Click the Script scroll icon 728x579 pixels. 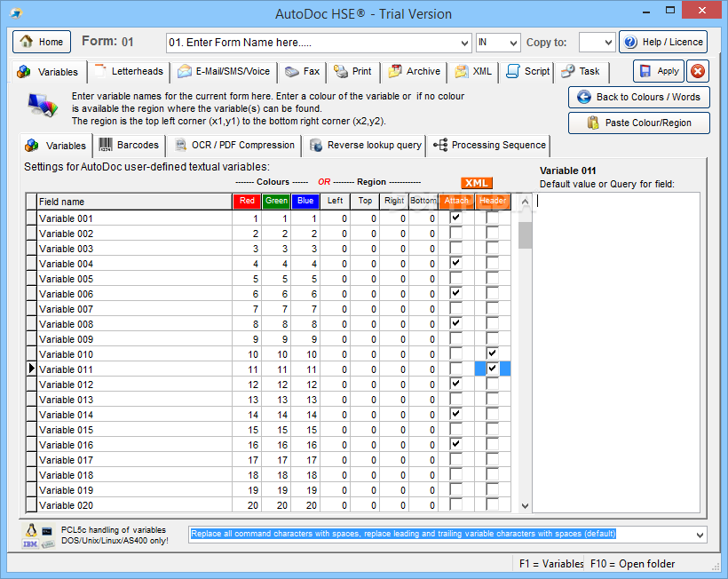[512, 71]
